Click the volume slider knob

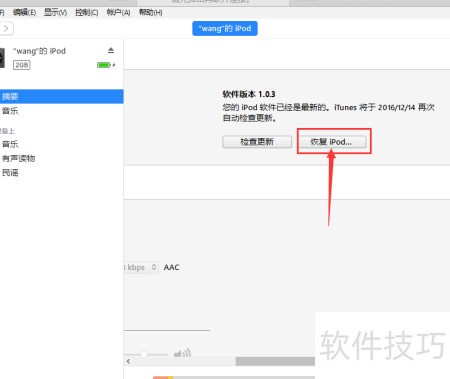(x=144, y=354)
